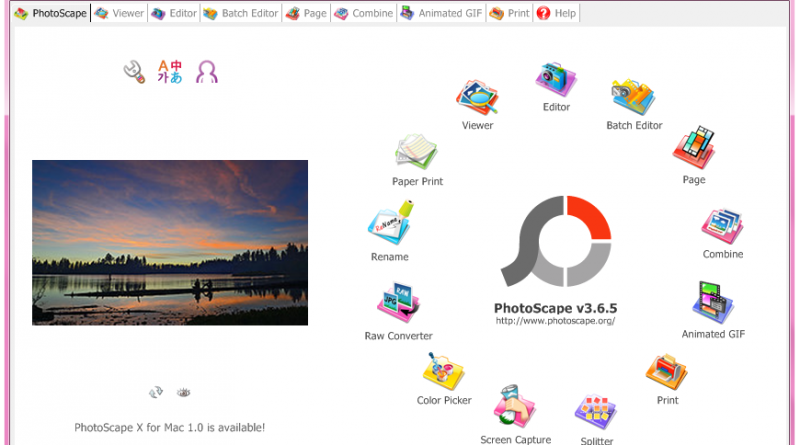
Task: Open the Splitter tool icon
Action: coord(596,412)
